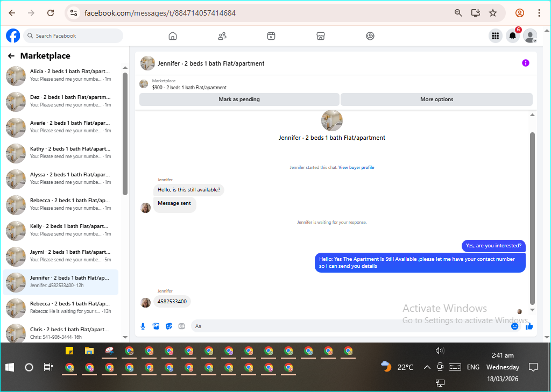This screenshot has width=551, height=392.
Task: Click the address bar URL
Action: 160,13
